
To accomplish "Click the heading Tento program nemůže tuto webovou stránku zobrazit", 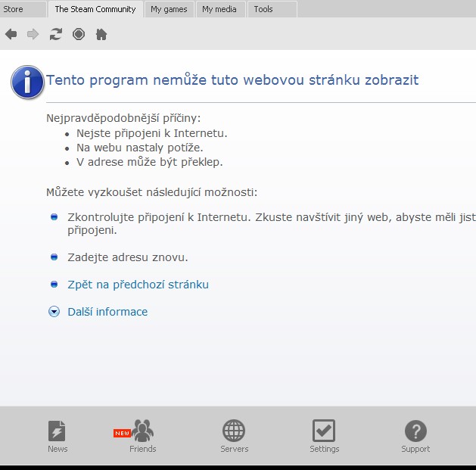I will pos(232,80).
